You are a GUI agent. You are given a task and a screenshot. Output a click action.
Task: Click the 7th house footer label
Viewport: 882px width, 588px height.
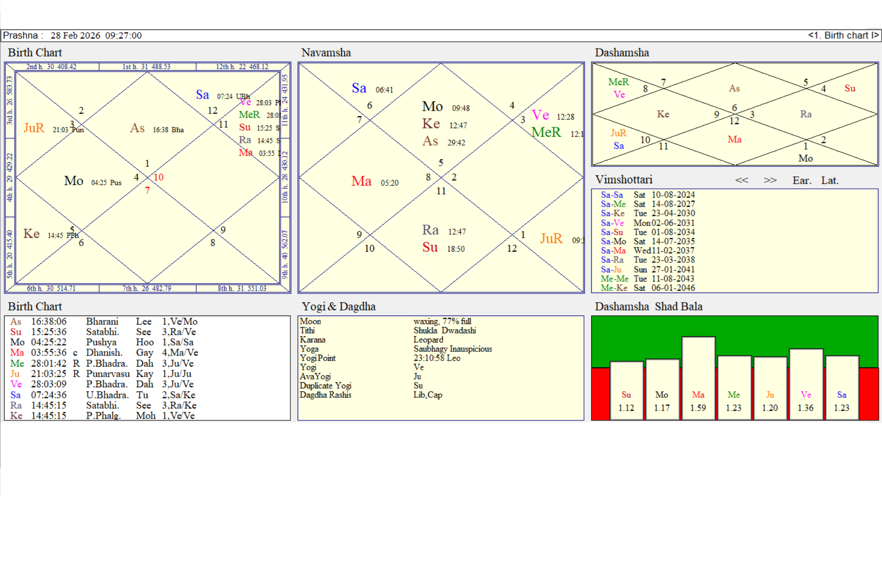[x=147, y=288]
